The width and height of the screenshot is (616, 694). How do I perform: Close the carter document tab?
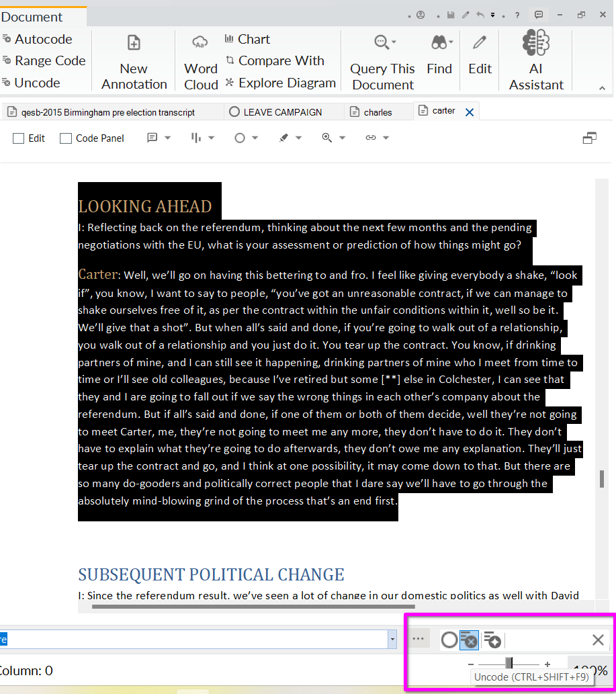pos(470,112)
